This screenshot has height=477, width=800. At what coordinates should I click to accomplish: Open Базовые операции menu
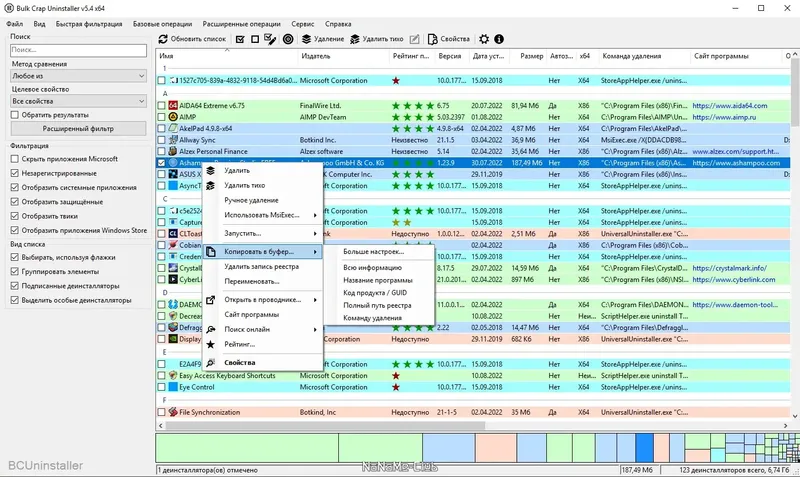click(x=162, y=24)
